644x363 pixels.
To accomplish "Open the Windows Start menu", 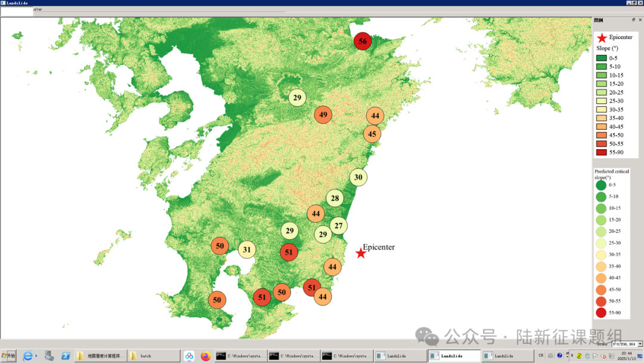I will (9, 356).
